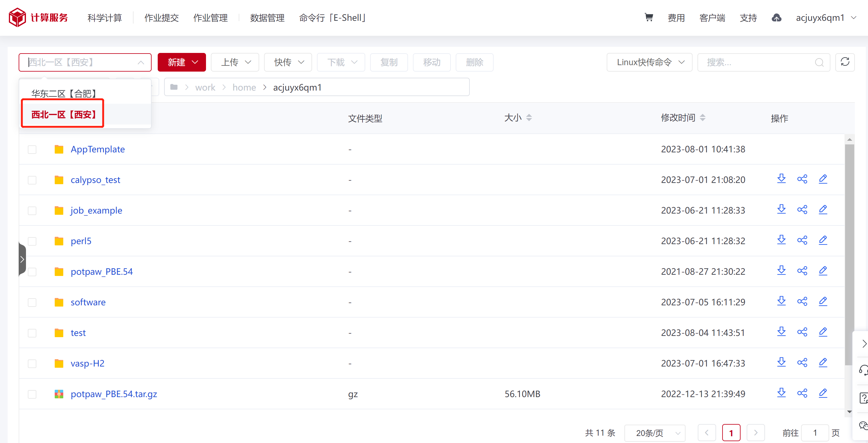The width and height of the screenshot is (868, 443).
Task: Download the calypso_test folder
Action: pos(782,179)
